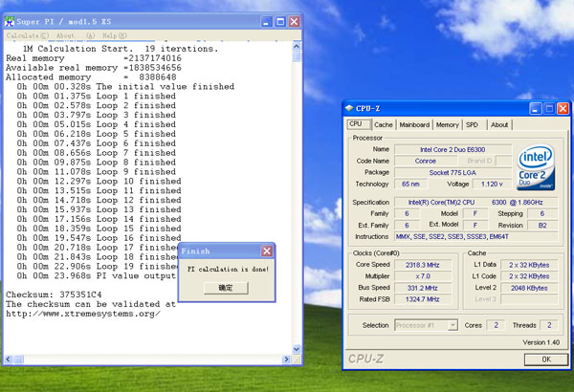
Task: Close the Finish dialog
Action: pos(267,251)
